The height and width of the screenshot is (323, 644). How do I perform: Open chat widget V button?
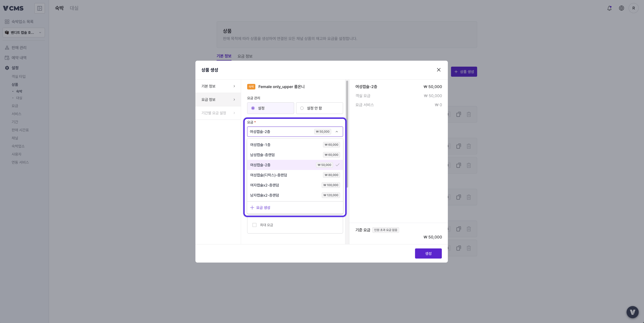pyautogui.click(x=633, y=312)
